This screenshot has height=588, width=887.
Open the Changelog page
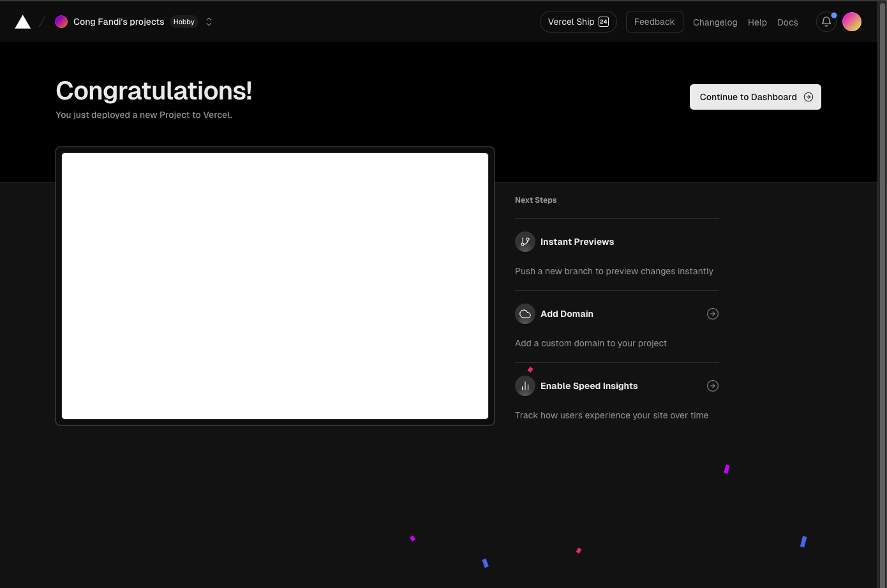click(715, 22)
